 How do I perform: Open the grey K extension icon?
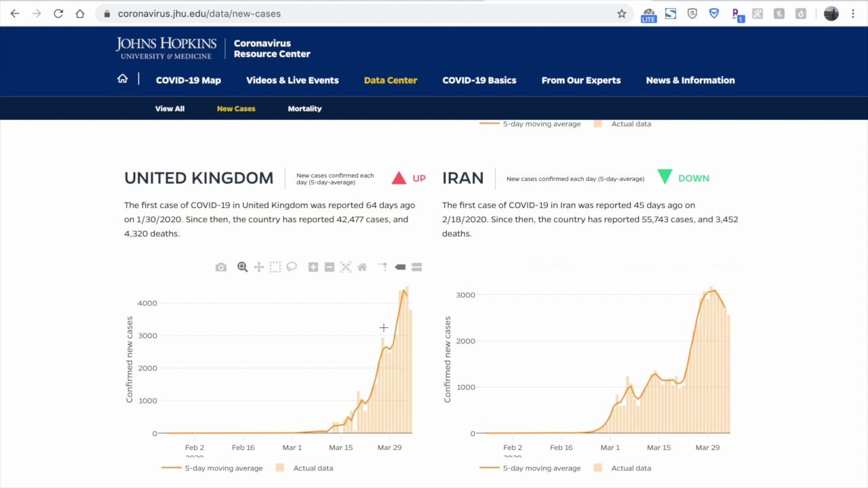779,14
